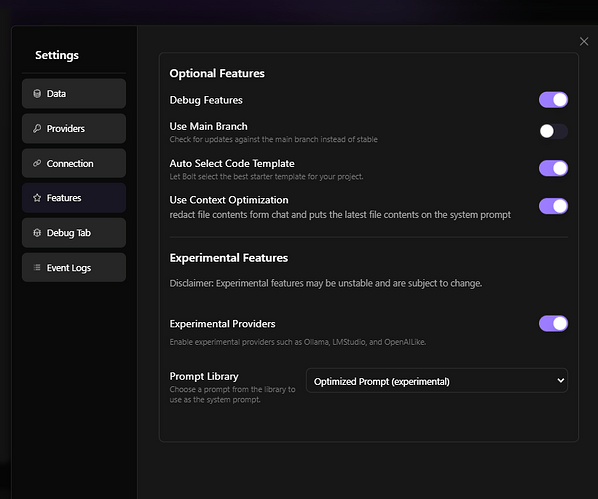Disable the Debug Features toggle

coord(553,100)
